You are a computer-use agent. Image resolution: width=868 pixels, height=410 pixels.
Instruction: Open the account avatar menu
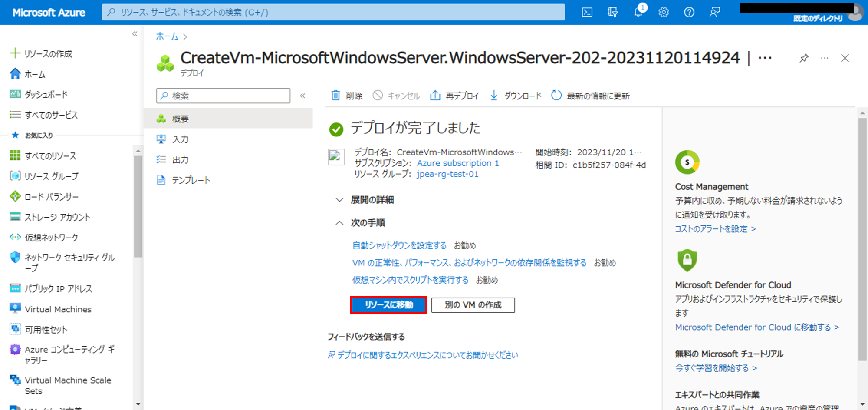click(x=856, y=12)
